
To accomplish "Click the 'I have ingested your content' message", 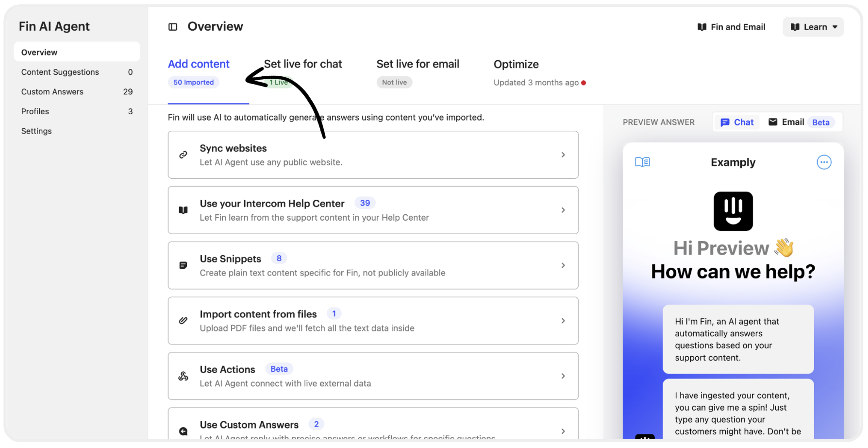I will coord(738,409).
